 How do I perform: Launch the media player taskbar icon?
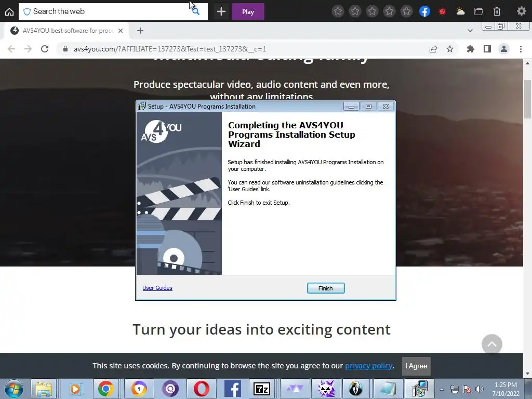(75, 389)
